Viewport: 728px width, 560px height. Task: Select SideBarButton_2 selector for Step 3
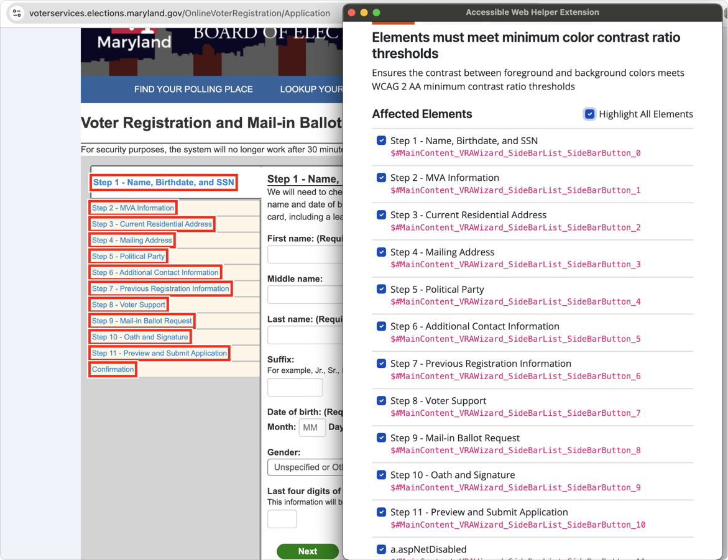(x=515, y=227)
